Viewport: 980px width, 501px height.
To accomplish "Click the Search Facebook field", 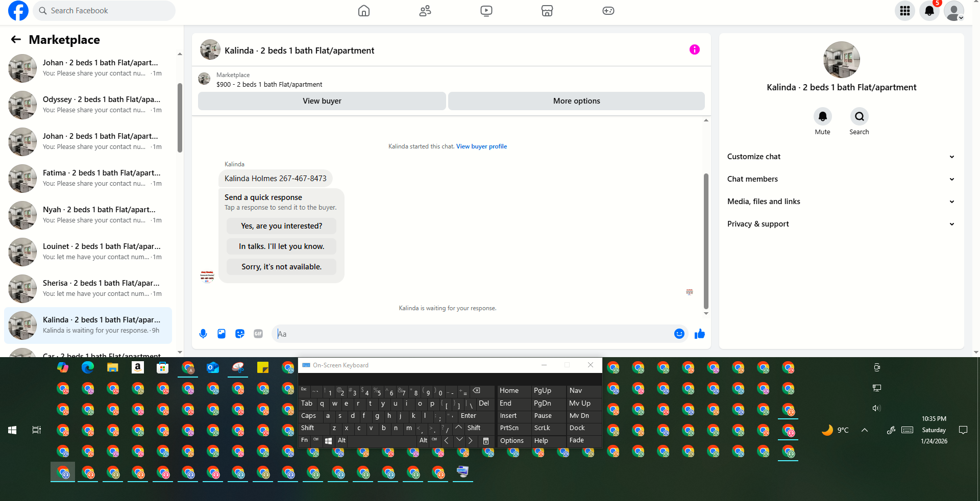I will coord(104,11).
